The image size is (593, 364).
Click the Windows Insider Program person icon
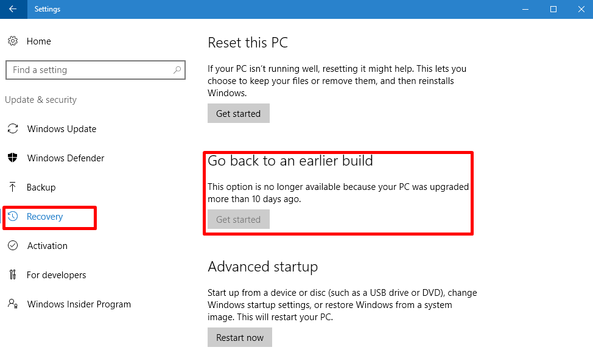click(x=13, y=304)
